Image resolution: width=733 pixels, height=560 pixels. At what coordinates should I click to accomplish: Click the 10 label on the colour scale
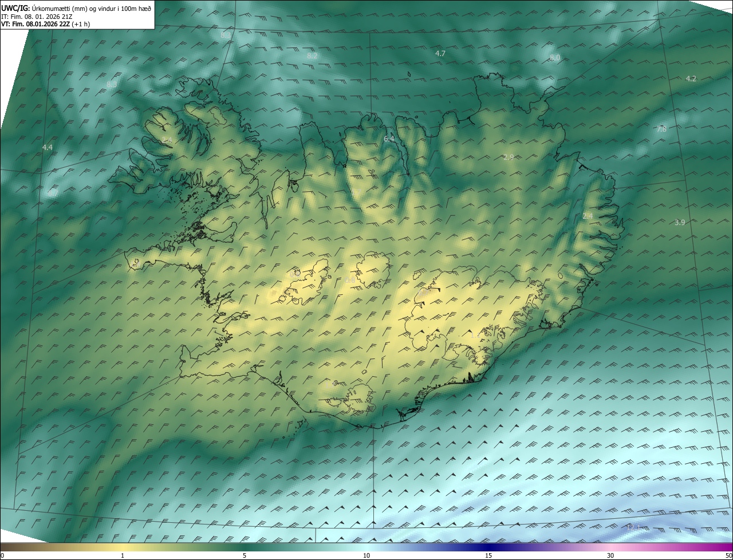point(366,556)
